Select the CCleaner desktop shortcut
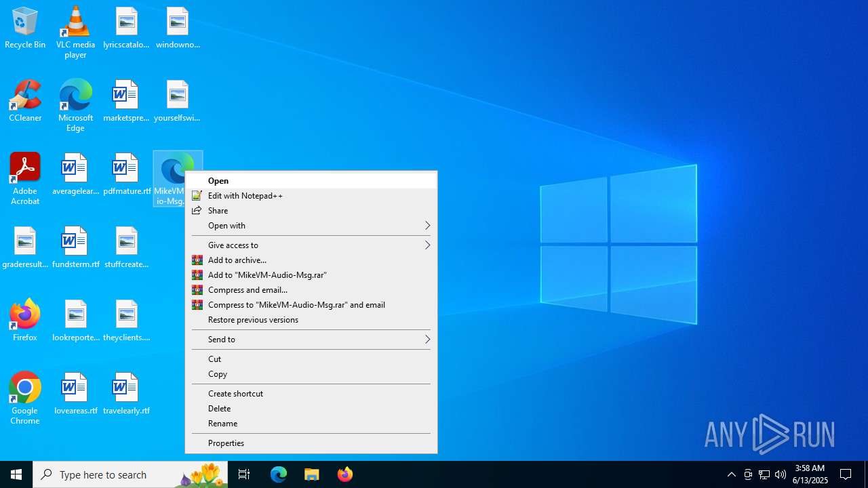The image size is (868, 488). coord(25,102)
